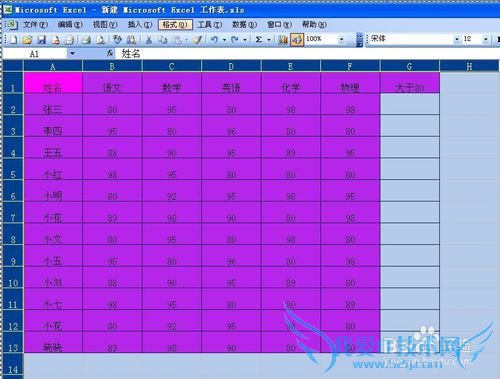Click the Excel workbook icon beside 文件 menu
Screen dimensions: 500x379
click(12, 25)
